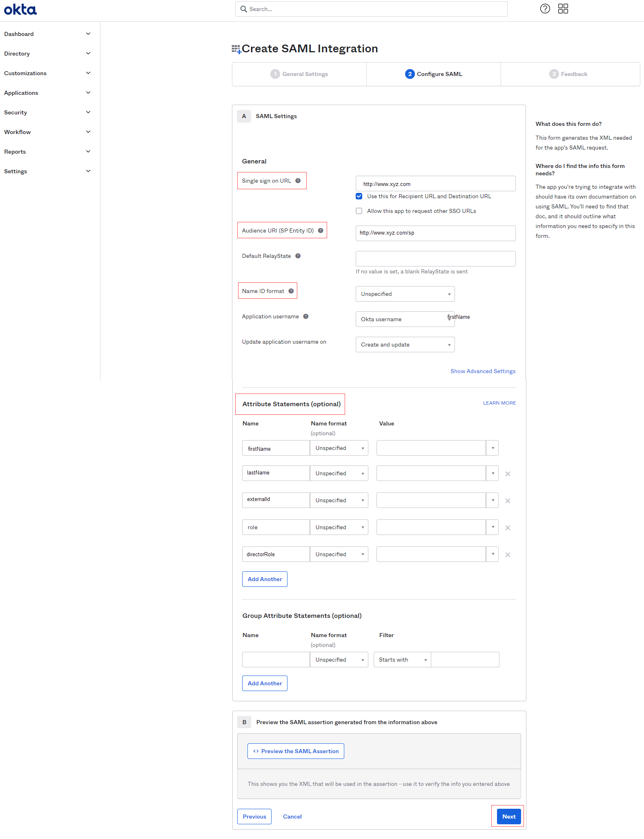Viewport: 644px width, 839px height.
Task: Click the Okta logo
Action: point(20,9)
